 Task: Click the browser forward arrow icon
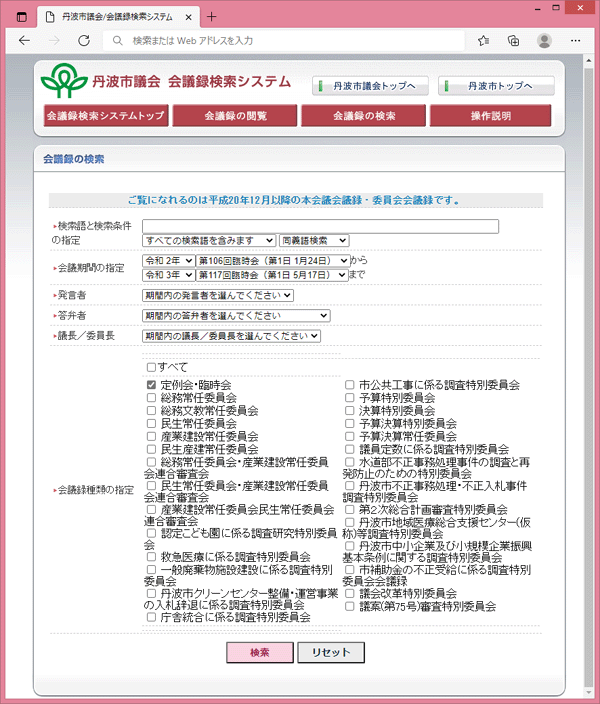tap(54, 41)
